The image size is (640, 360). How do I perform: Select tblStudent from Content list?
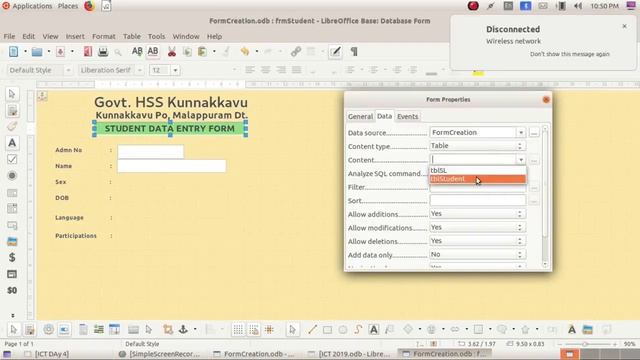pos(477,179)
